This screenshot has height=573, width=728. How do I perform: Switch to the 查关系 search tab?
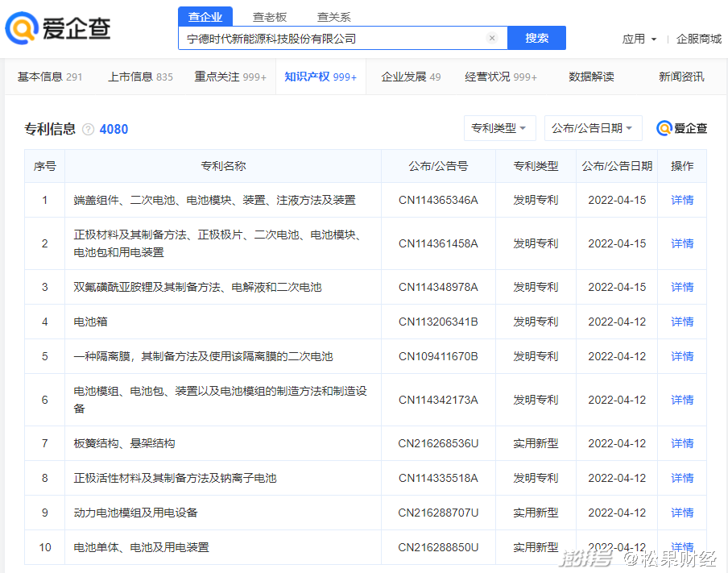(333, 17)
